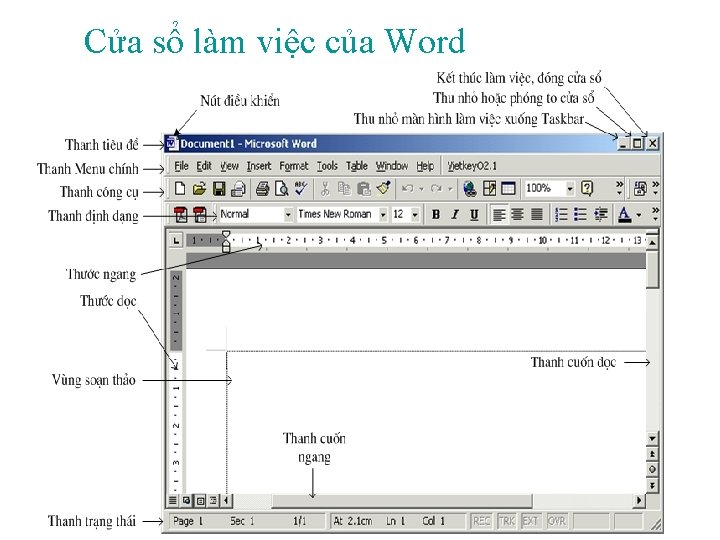Click REC indicator in status bar

[481, 521]
